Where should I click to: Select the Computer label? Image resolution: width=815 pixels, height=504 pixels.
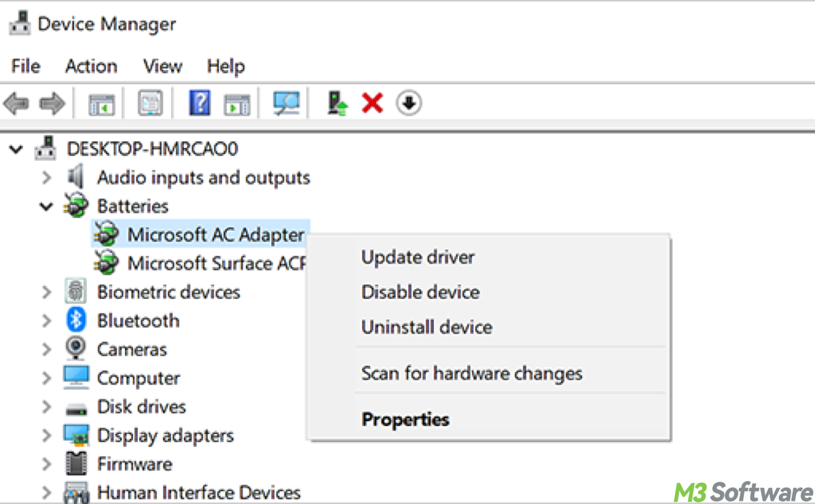[x=139, y=377]
